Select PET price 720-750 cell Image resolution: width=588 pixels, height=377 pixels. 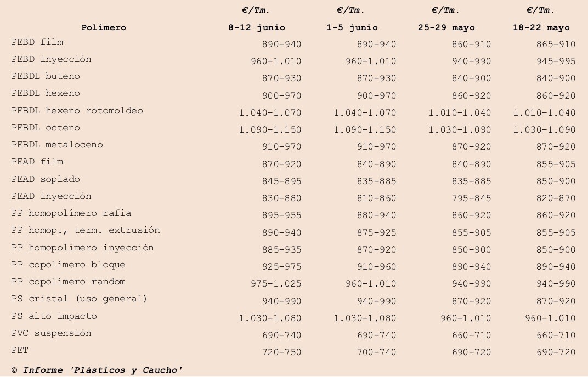pyautogui.click(x=281, y=352)
